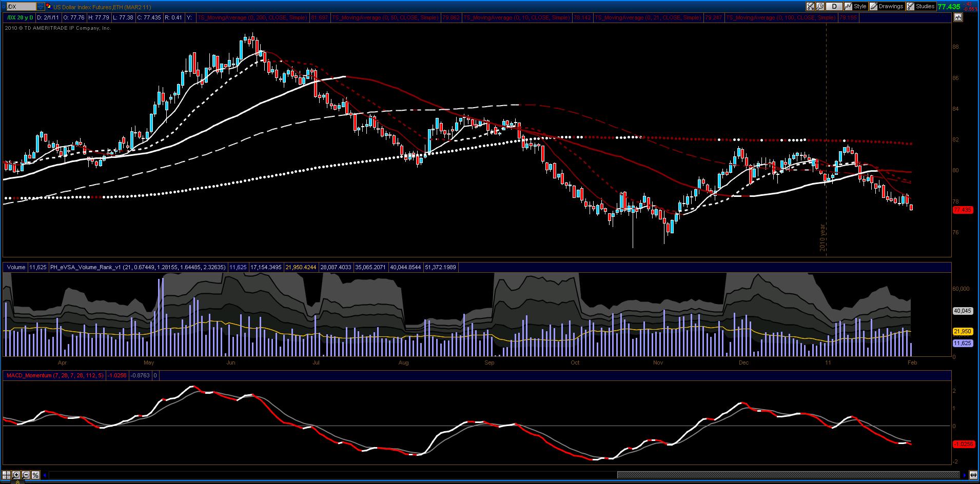Click the 40,045 volume axis bubble
This screenshot has width=980, height=484.
coord(962,311)
